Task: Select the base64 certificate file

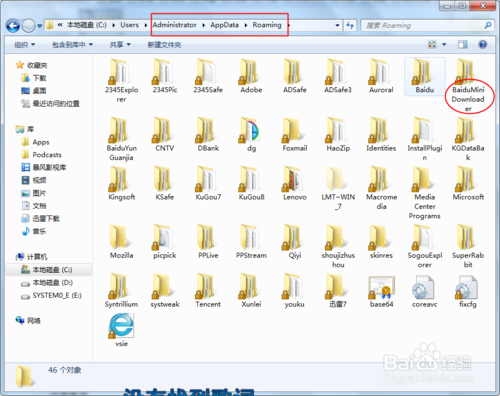Action: [x=381, y=291]
